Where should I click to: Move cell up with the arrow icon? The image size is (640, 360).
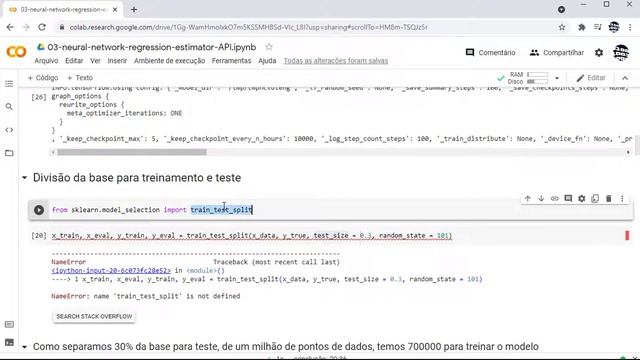[x=527, y=198]
